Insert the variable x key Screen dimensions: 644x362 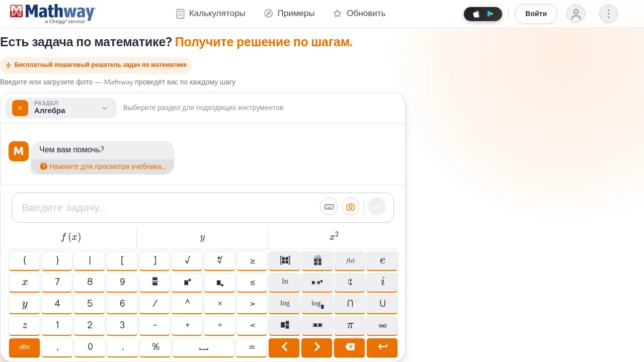25,283
